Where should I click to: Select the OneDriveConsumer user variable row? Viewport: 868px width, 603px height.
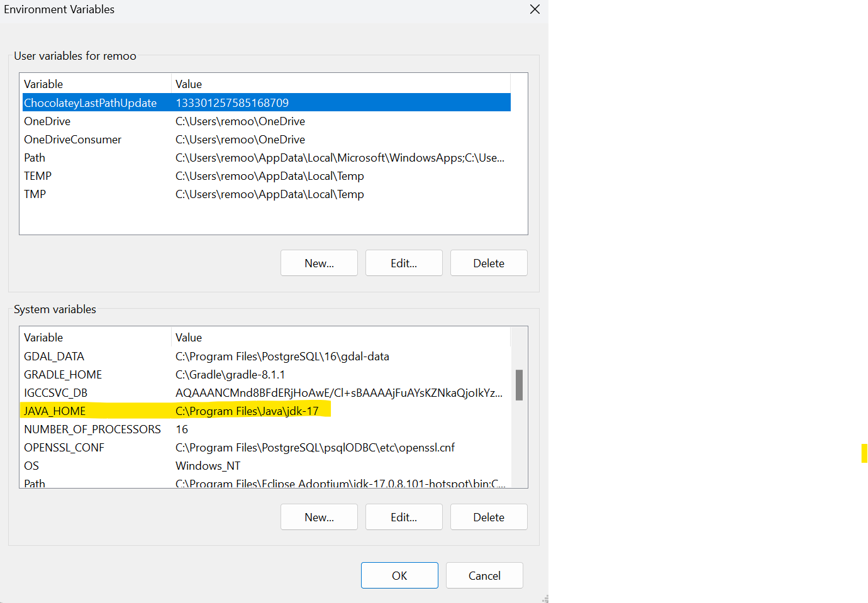(266, 139)
